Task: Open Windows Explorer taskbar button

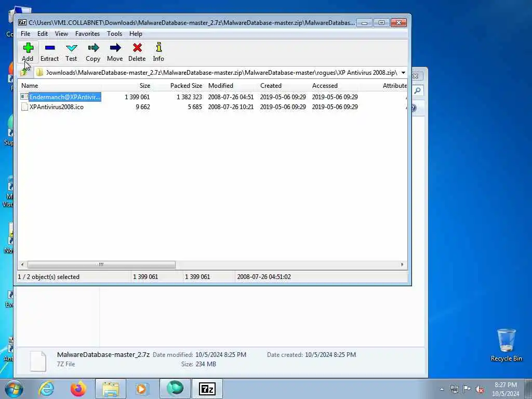Action: (111, 389)
